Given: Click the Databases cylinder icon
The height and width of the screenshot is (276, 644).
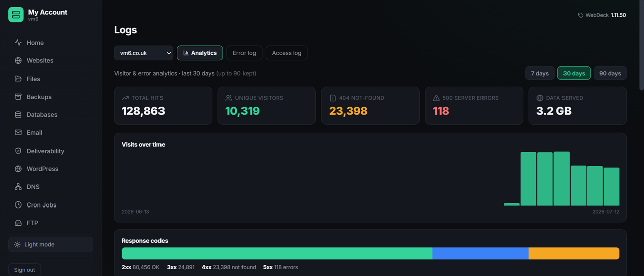Looking at the screenshot, I should (x=18, y=115).
